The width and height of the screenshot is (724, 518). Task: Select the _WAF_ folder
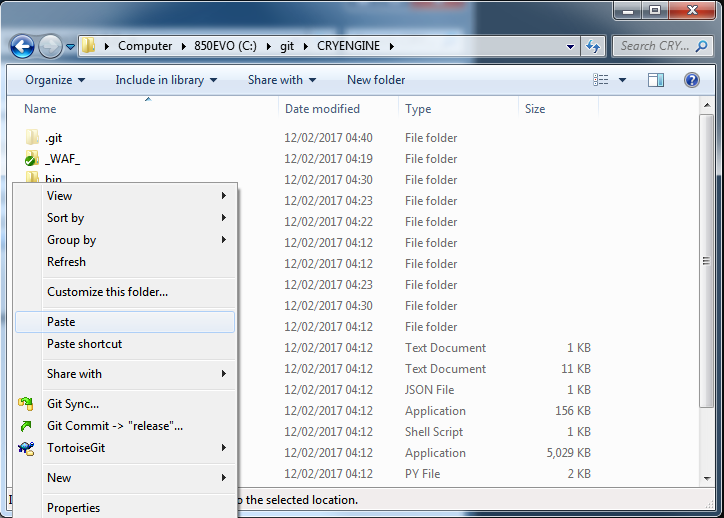(62, 159)
